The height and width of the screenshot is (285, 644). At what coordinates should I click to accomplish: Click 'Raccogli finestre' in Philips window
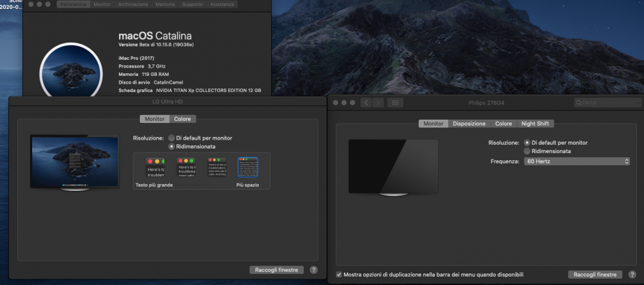595,274
